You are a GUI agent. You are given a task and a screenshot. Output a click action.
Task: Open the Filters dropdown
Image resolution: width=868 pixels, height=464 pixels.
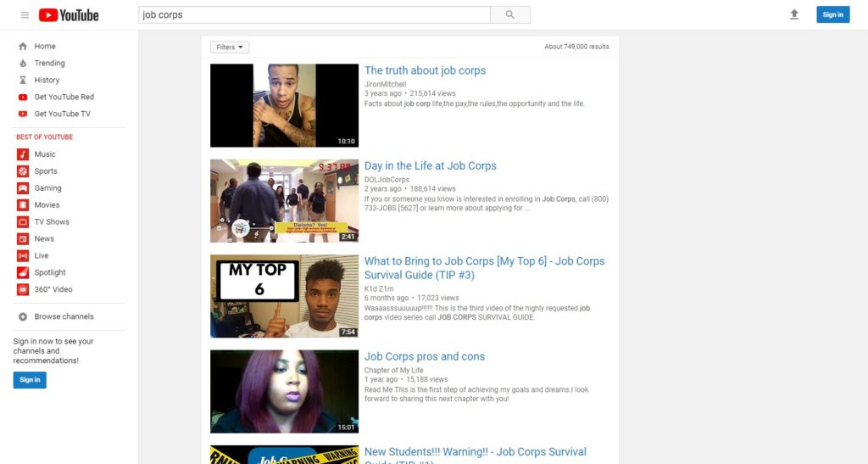point(230,47)
